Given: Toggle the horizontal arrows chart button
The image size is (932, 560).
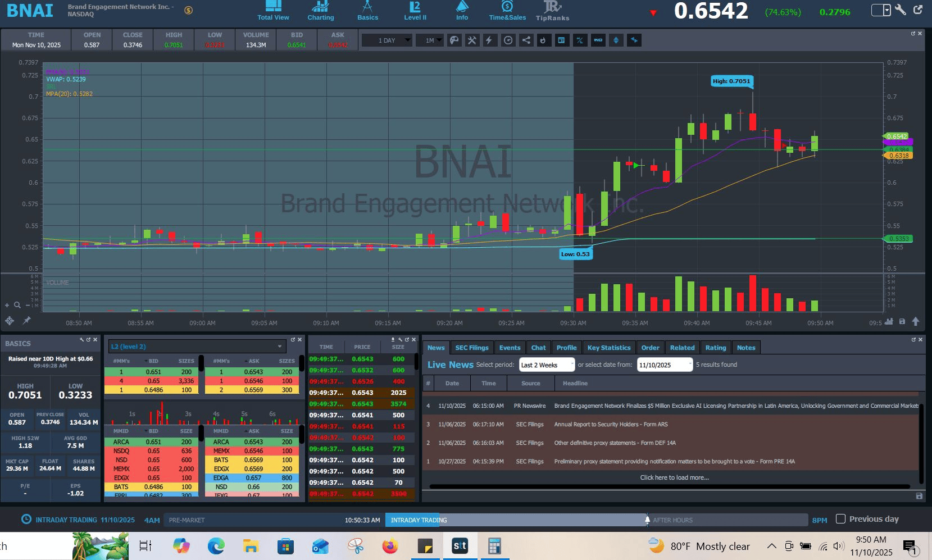Looking at the screenshot, I should [x=634, y=40].
